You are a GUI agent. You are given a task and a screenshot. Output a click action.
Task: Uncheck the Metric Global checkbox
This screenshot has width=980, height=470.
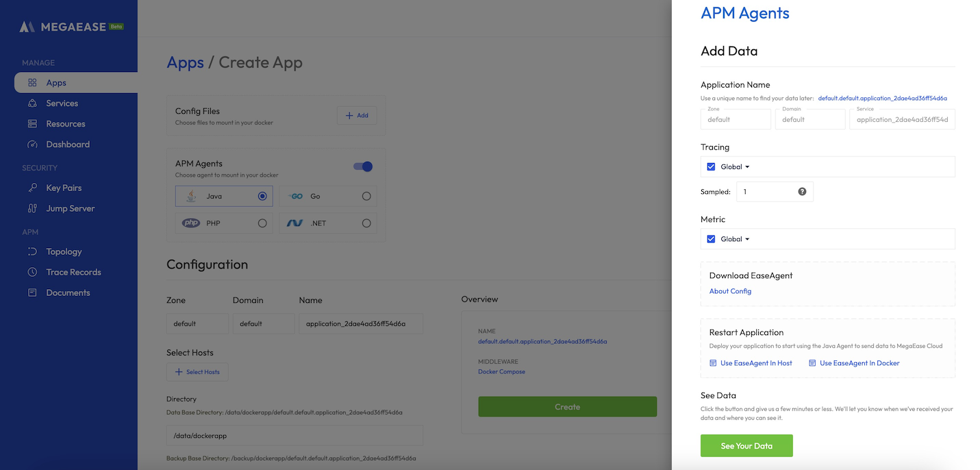[x=711, y=239]
